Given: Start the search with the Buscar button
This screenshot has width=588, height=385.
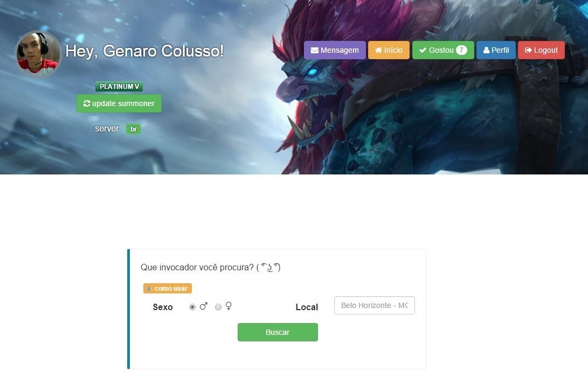Looking at the screenshot, I should (278, 332).
